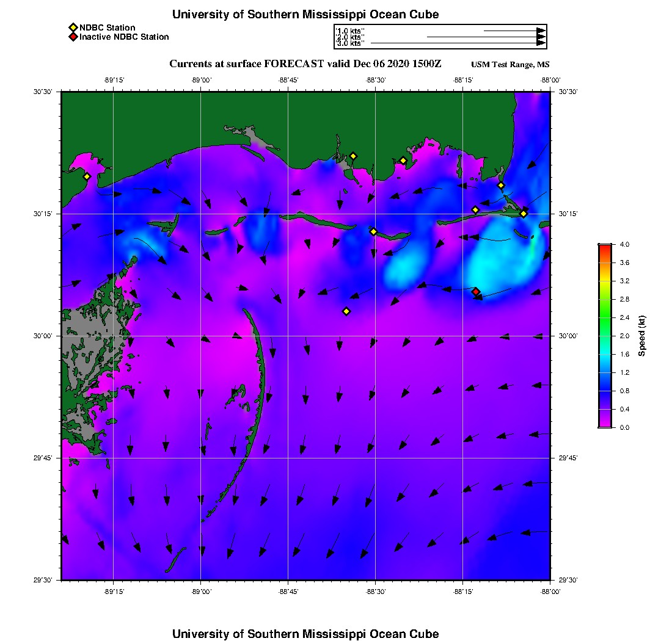Click the 1.0 kts arrow in scale legend

[514, 30]
